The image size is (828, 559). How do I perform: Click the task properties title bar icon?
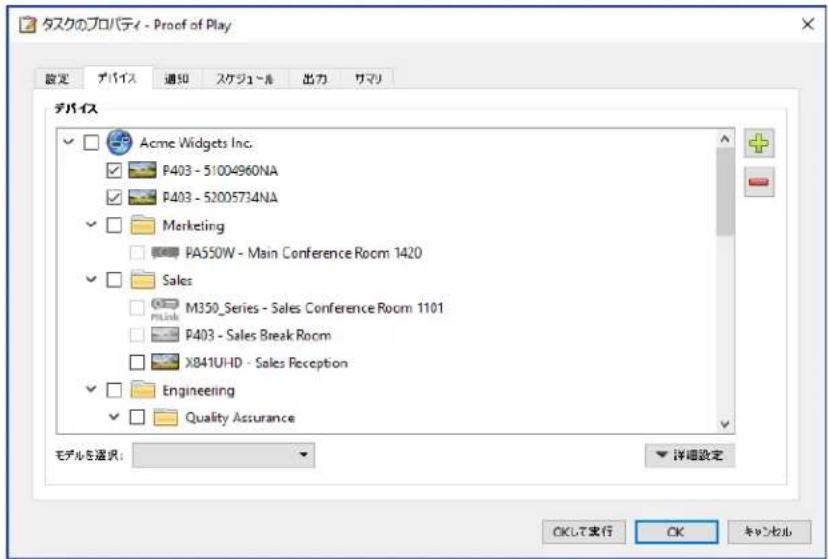(27, 25)
